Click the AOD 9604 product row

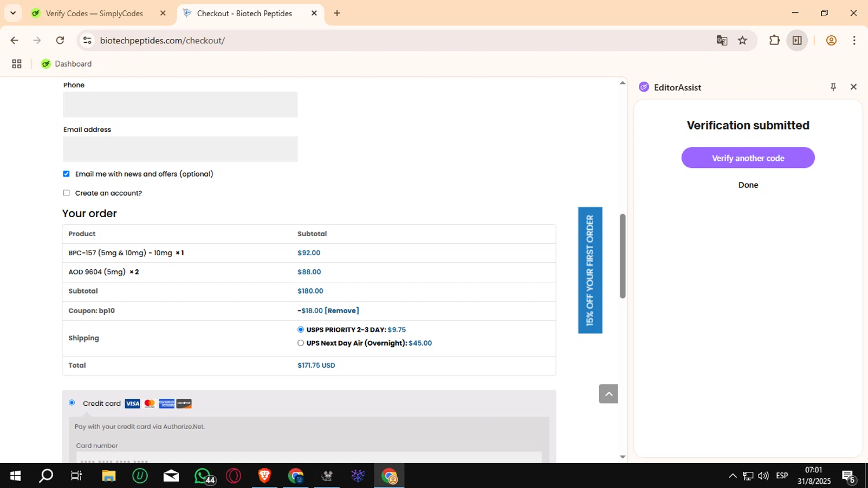[x=309, y=272]
